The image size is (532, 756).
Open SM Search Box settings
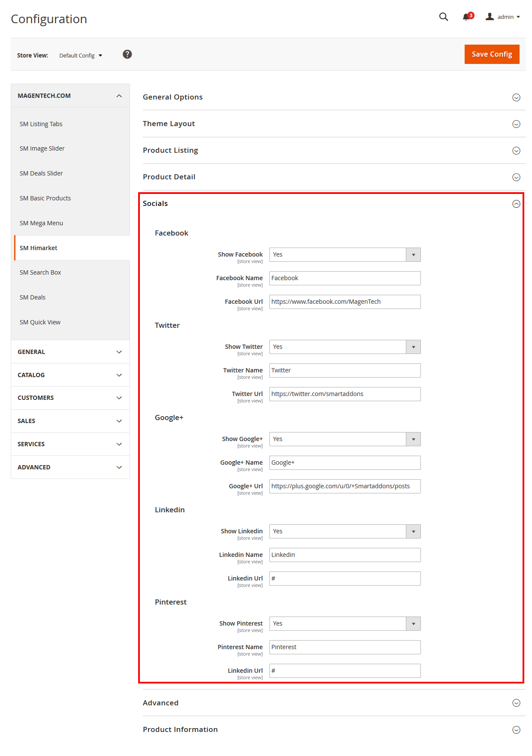(x=40, y=272)
